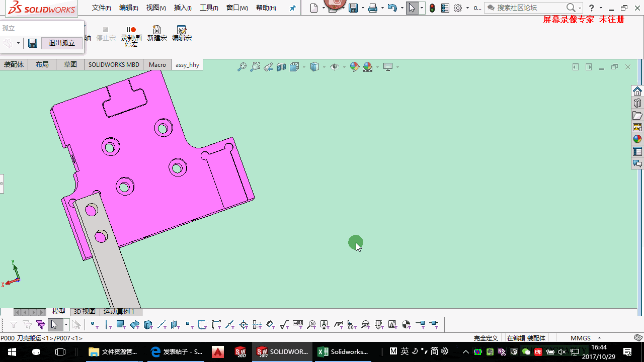Expand Save dropdown arrow
Image resolution: width=644 pixels, height=362 pixels.
pos(362,8)
